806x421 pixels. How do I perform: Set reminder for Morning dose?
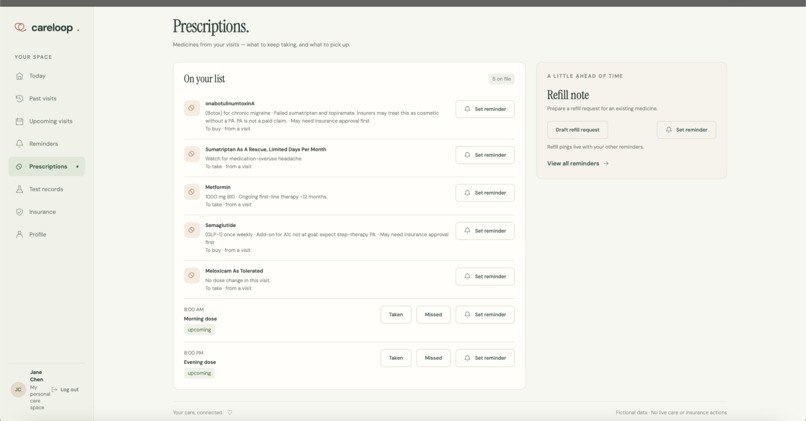click(x=485, y=315)
